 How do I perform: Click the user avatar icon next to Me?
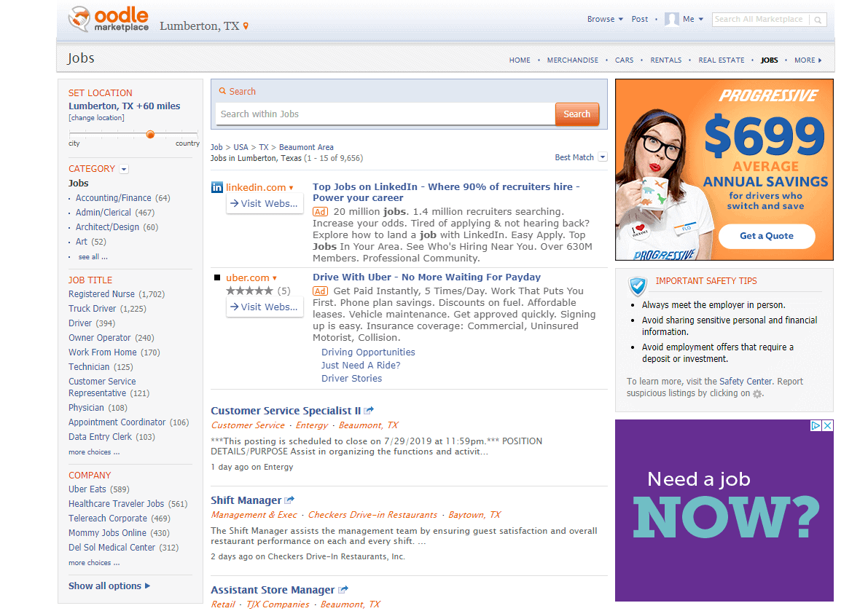tap(671, 20)
